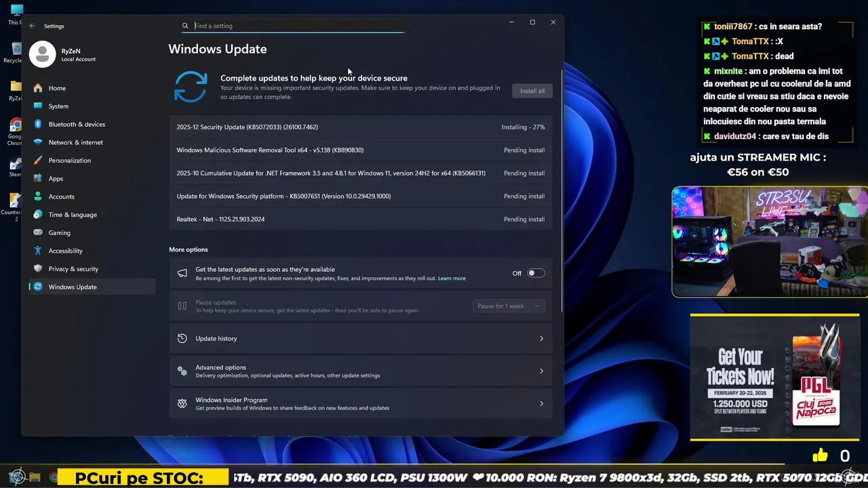868x488 pixels.
Task: Open the RyZeN local account profile picture
Action: tap(42, 54)
